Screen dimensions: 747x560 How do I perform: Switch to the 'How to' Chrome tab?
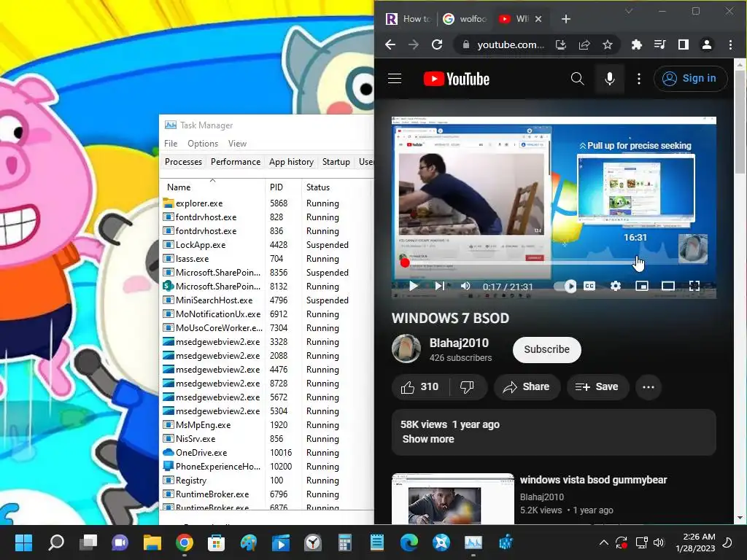pos(409,19)
